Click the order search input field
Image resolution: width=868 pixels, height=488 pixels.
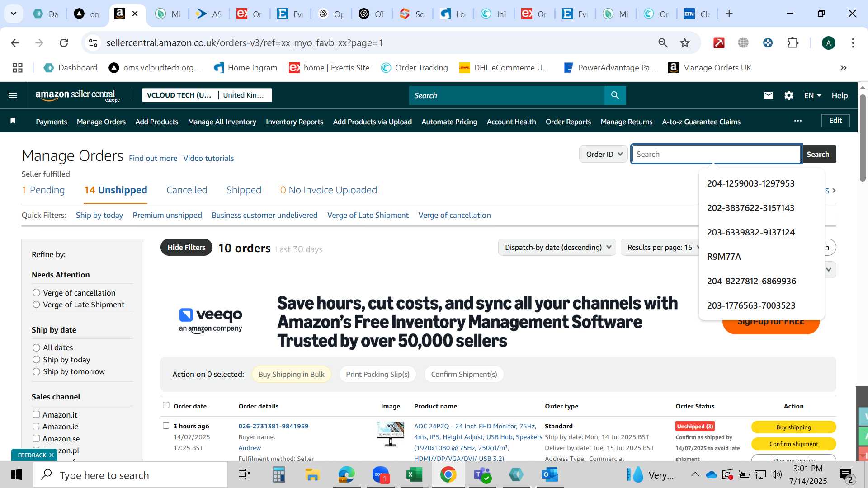[x=717, y=154]
